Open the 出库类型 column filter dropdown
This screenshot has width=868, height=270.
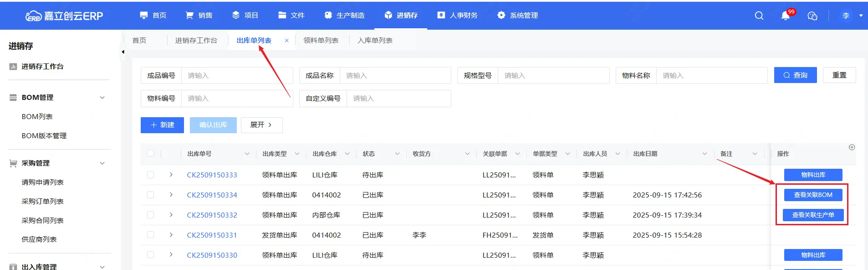coord(297,154)
